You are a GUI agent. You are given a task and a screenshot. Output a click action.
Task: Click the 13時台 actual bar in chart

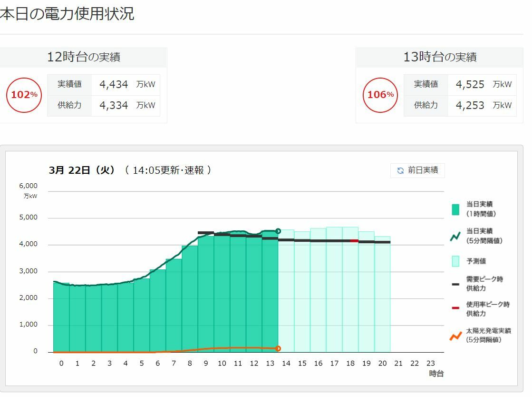click(x=270, y=292)
